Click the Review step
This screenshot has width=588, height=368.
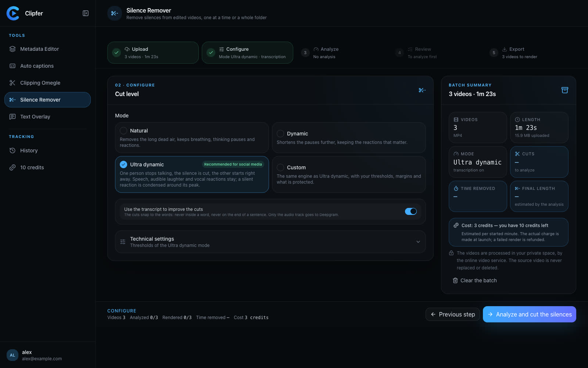click(x=436, y=53)
